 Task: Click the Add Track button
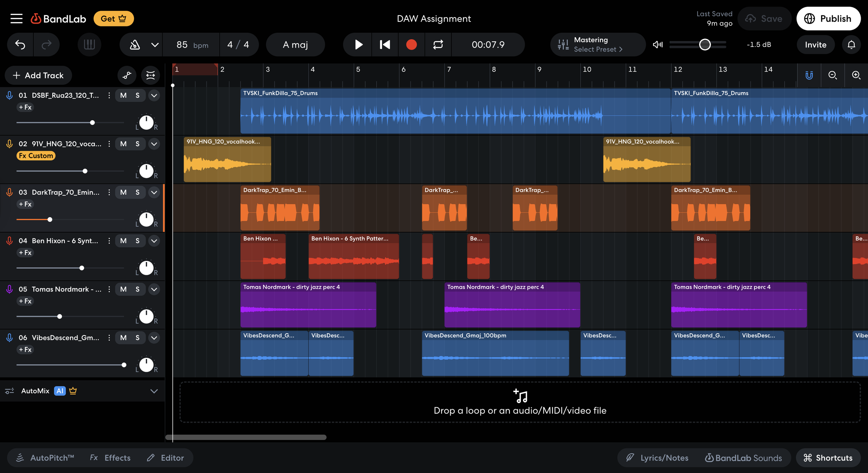(x=38, y=75)
